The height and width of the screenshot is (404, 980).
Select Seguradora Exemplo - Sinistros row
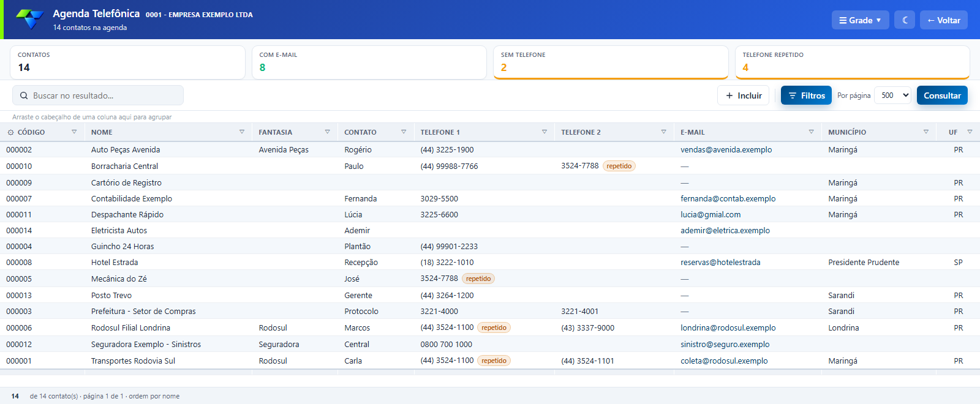[x=490, y=344]
